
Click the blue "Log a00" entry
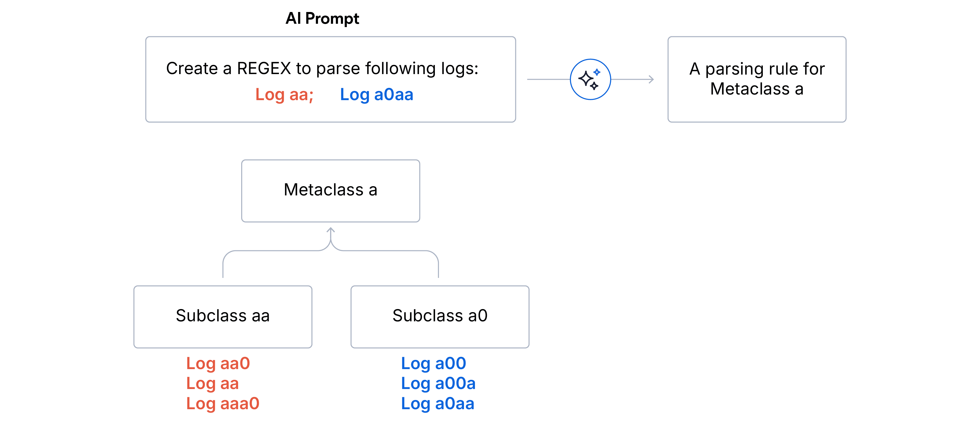pyautogui.click(x=433, y=363)
